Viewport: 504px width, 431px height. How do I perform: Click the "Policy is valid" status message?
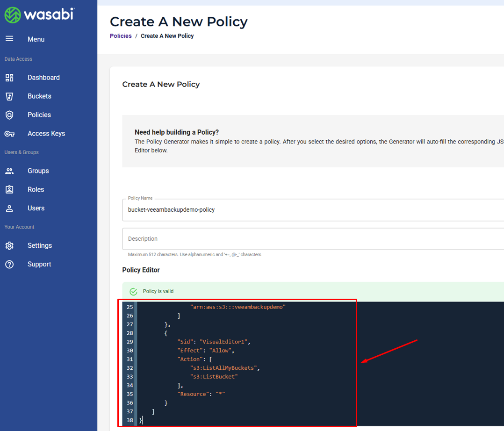point(158,291)
